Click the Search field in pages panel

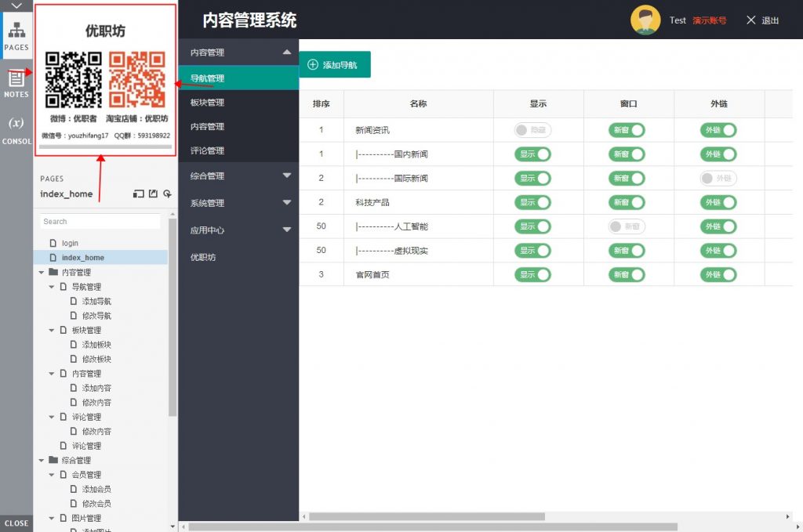pyautogui.click(x=100, y=222)
